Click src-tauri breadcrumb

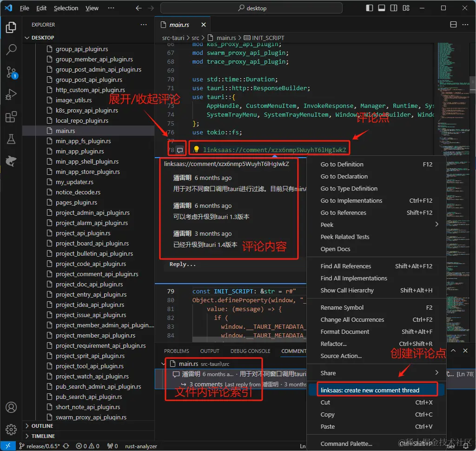tap(173, 38)
